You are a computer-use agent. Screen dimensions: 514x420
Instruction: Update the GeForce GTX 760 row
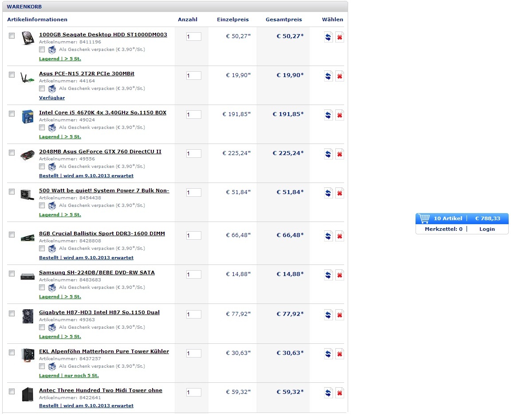[x=328, y=154]
